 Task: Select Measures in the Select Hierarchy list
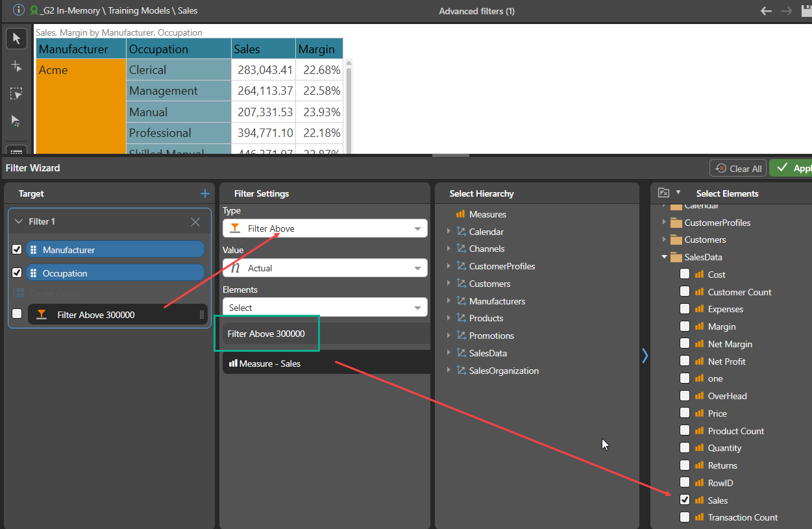point(487,214)
